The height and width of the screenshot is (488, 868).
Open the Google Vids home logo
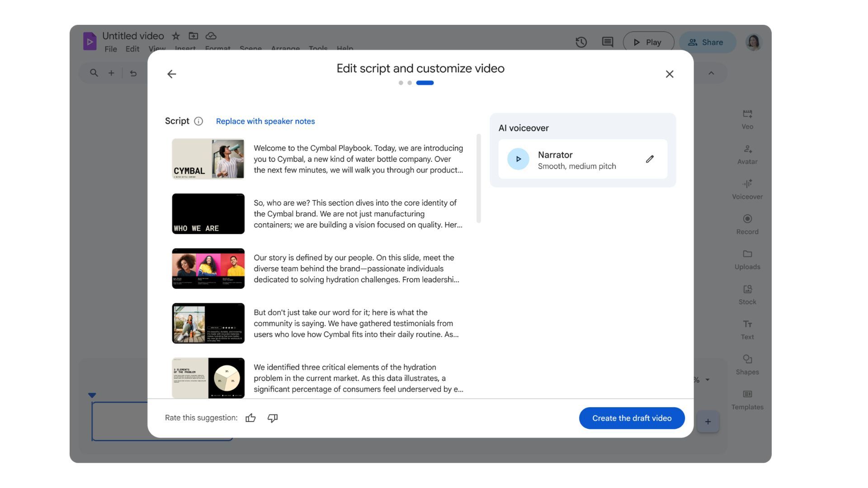click(90, 41)
